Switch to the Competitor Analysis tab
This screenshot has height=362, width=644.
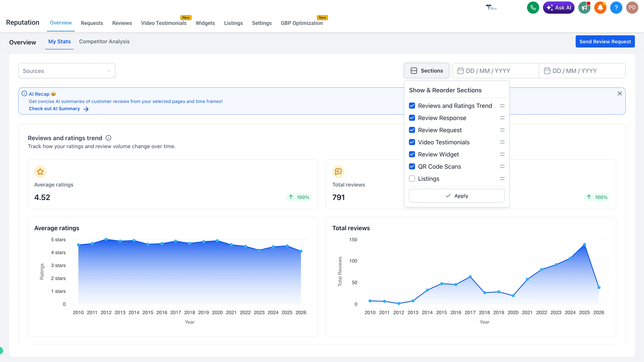104,42
